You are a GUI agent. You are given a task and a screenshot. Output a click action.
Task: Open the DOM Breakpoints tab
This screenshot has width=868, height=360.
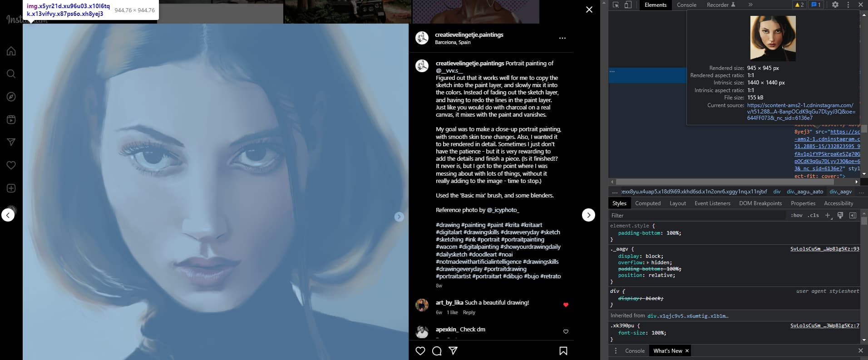760,203
